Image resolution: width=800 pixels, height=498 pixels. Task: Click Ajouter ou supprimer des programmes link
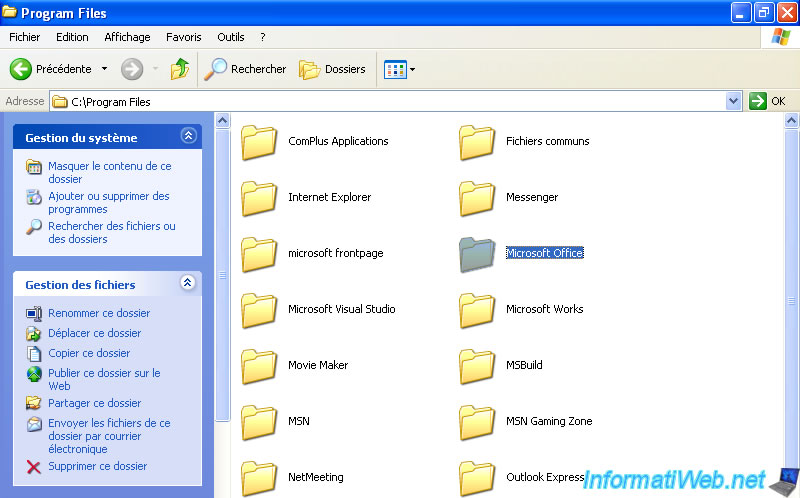point(109,203)
